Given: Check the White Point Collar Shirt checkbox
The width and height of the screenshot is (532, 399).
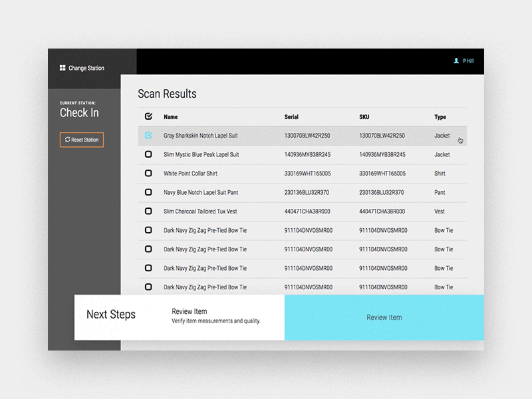Looking at the screenshot, I should (x=148, y=174).
